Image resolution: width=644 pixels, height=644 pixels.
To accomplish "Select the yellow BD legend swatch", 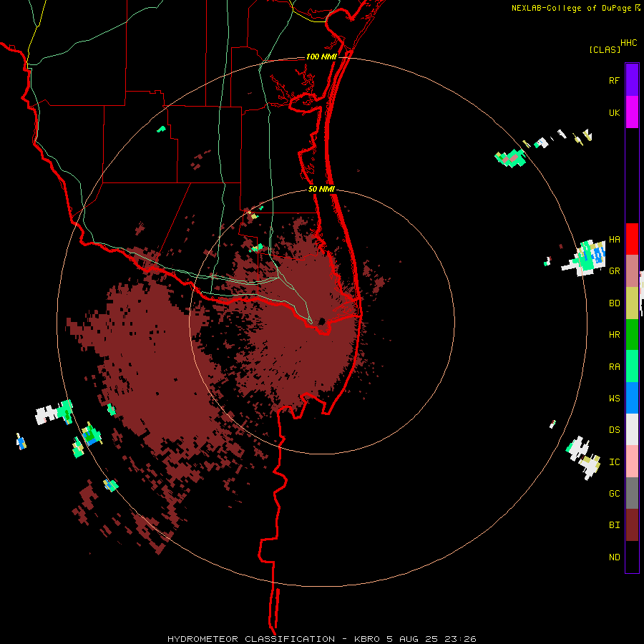I will click(x=632, y=303).
